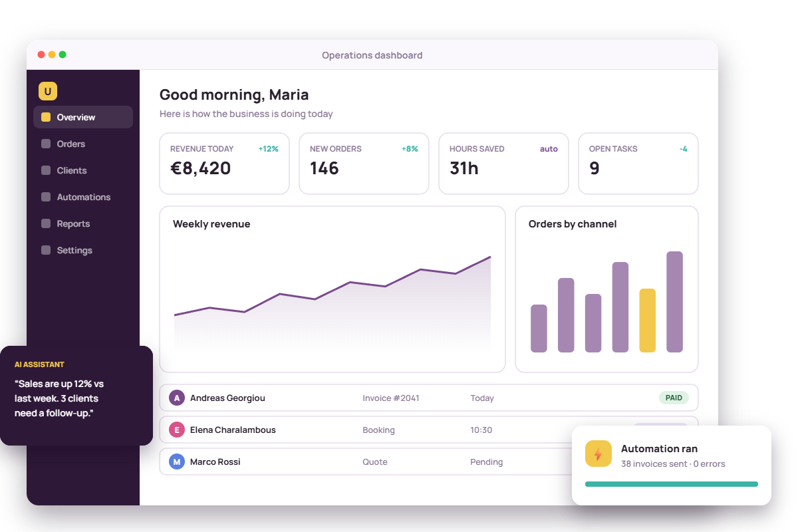Click the green maximize window button
The height and width of the screenshot is (532, 798).
click(x=63, y=55)
